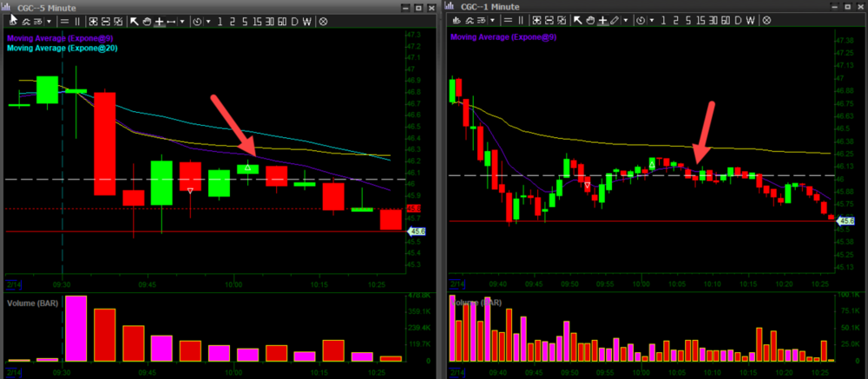This screenshot has height=379, width=868.
Task: Click circled X icon in 1 Minute toolbar
Action: 765,20
